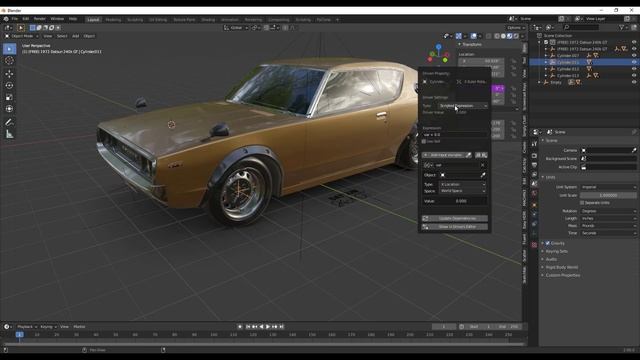Switch to rendered viewport shading
This screenshot has width=640, height=360.
[x=516, y=36]
